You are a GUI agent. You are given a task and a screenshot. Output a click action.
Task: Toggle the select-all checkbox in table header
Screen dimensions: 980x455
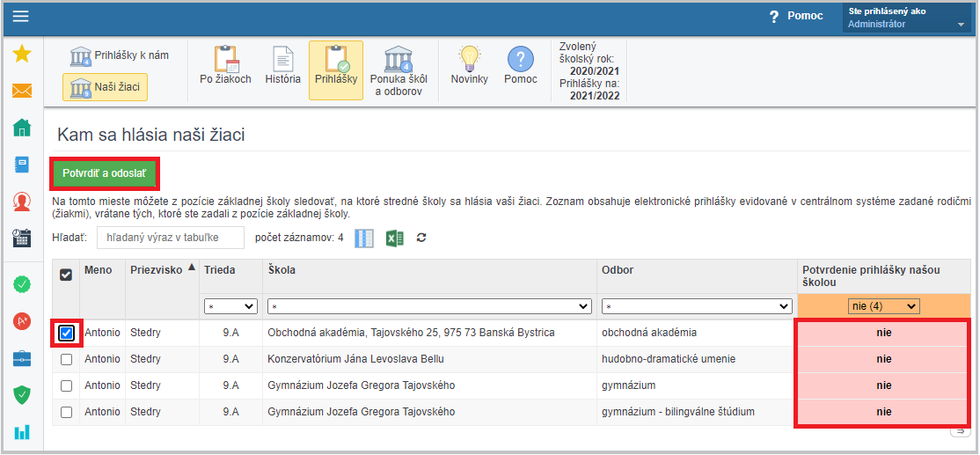pyautogui.click(x=65, y=275)
